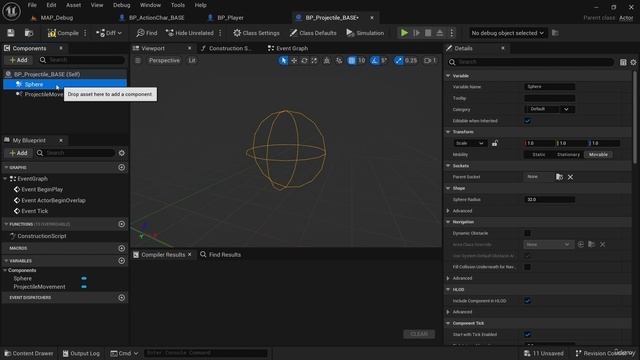Viewport: 640px width, 360px height.
Task: Activate the Select mode viewport tool
Action: [x=283, y=60]
